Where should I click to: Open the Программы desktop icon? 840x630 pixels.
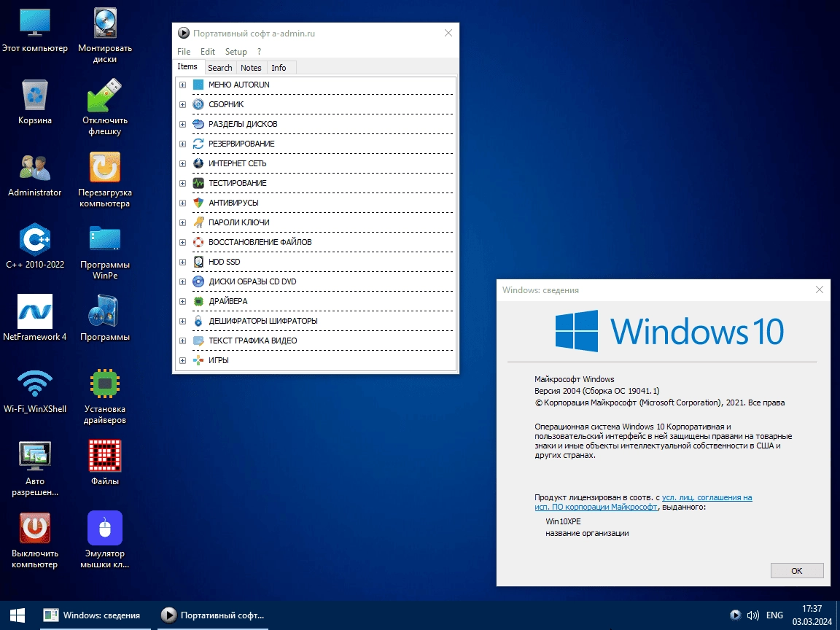click(105, 318)
